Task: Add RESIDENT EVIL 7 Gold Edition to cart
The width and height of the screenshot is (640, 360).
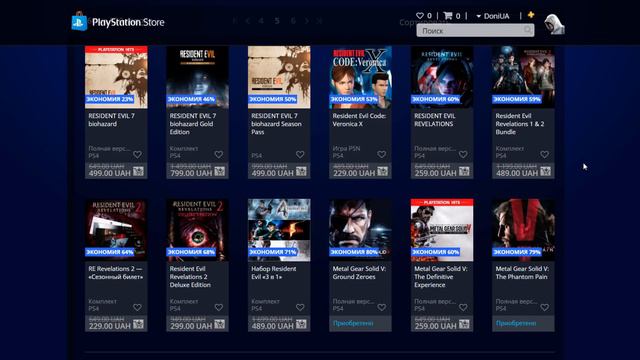Action: tap(220, 171)
